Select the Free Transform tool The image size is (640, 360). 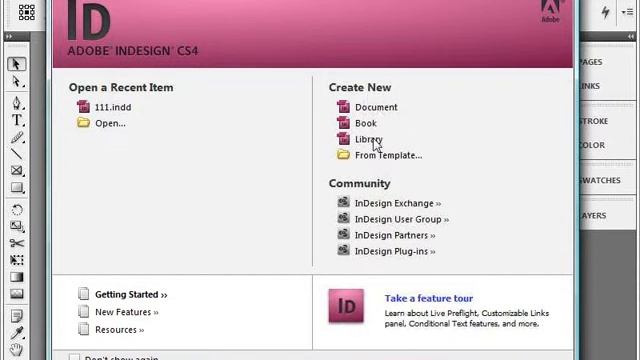(16, 260)
